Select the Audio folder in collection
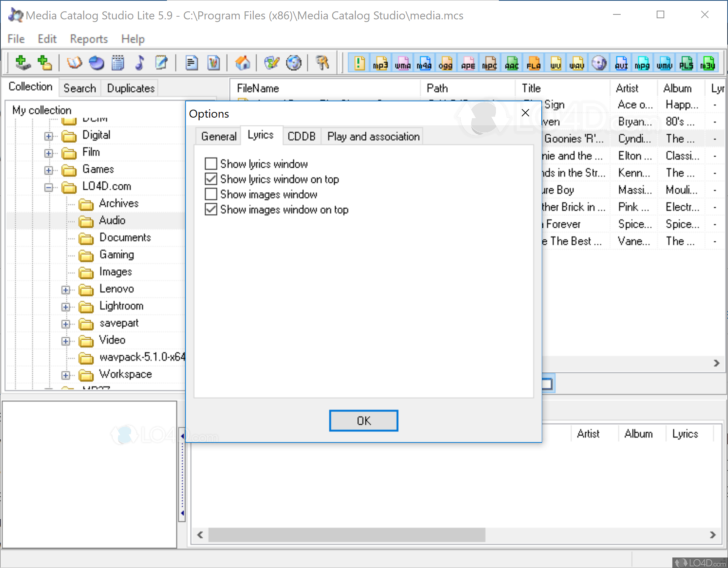 (x=112, y=220)
